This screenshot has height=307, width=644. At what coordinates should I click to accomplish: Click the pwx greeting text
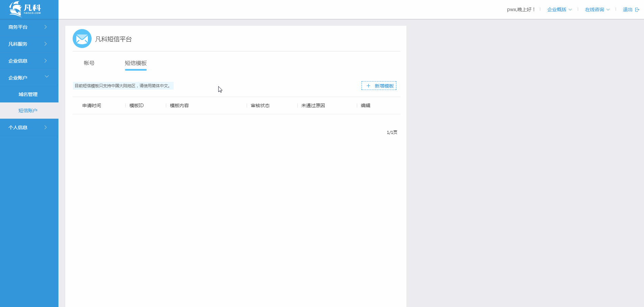pyautogui.click(x=521, y=9)
